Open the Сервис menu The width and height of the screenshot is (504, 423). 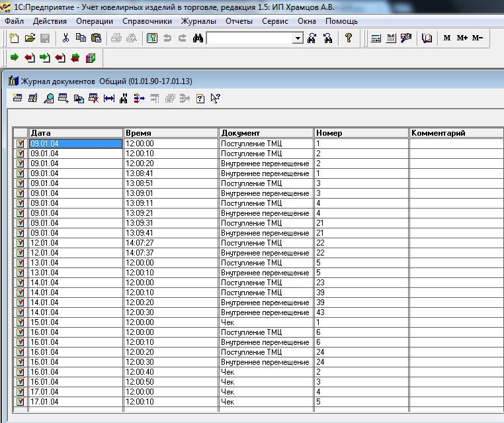275,21
